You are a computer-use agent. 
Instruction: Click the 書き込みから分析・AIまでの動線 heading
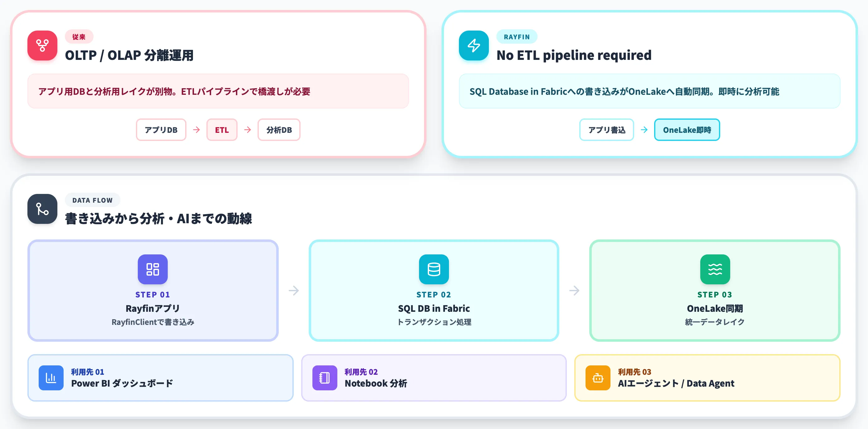(x=158, y=219)
